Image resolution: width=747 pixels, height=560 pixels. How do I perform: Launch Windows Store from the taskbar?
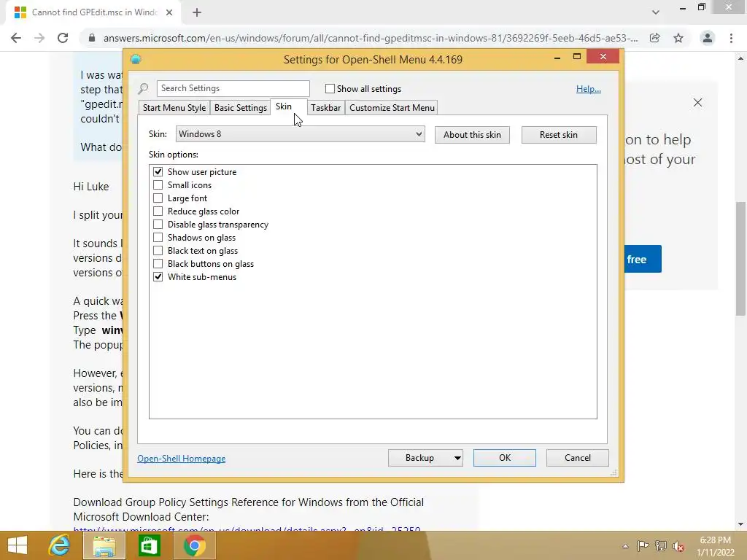tap(149, 545)
